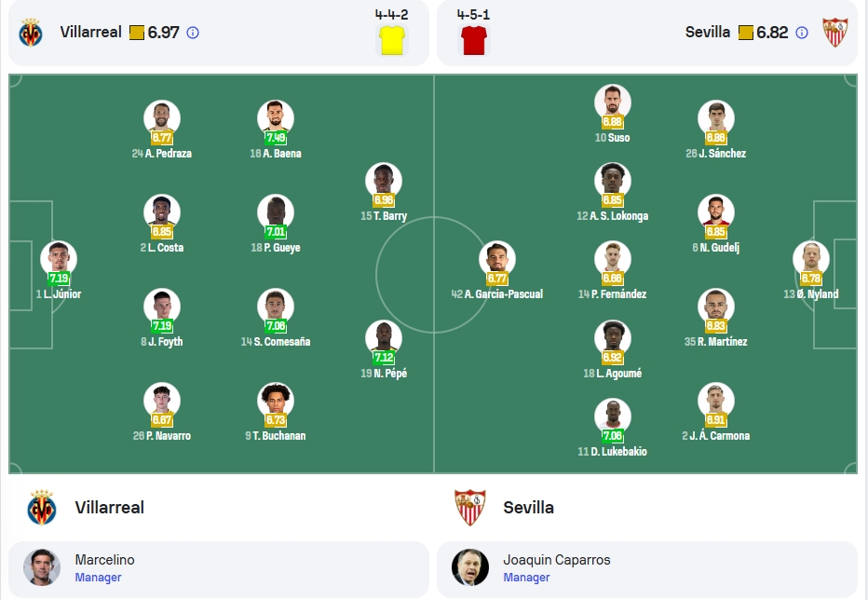Click the Sevilla team name below the pitch
This screenshot has width=868, height=600.
click(529, 508)
